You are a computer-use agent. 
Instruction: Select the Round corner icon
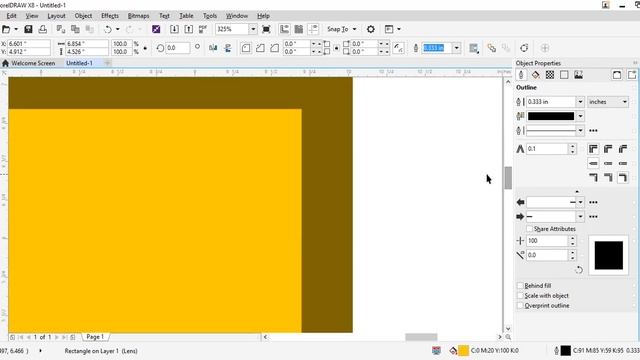[246, 48]
